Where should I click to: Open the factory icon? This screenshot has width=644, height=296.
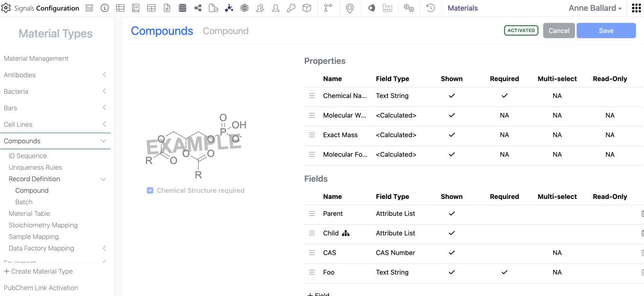coord(387,8)
